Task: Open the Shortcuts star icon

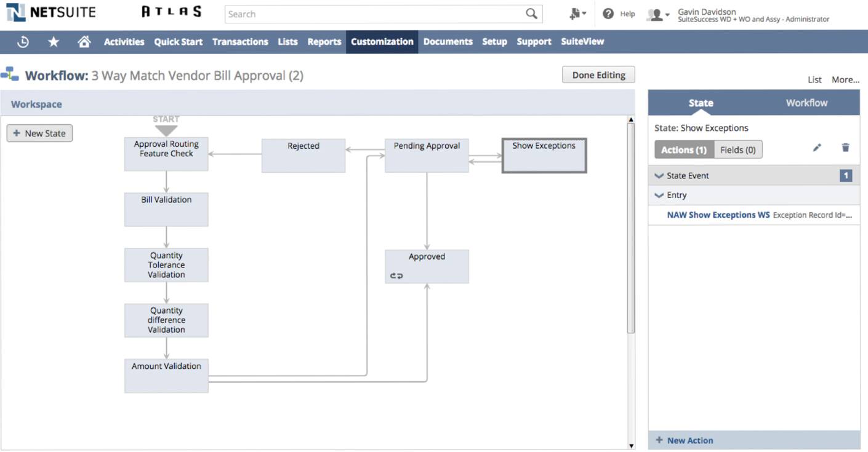Action: (54, 42)
